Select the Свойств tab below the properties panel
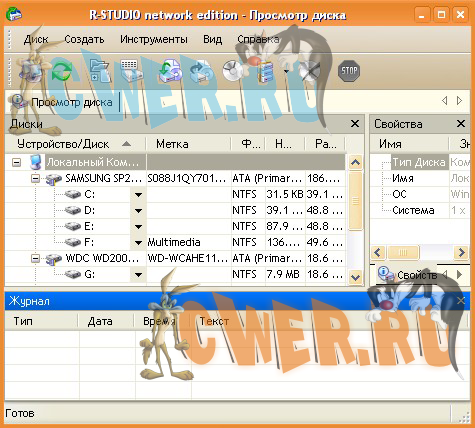The width and height of the screenshot is (475, 428). [407, 275]
